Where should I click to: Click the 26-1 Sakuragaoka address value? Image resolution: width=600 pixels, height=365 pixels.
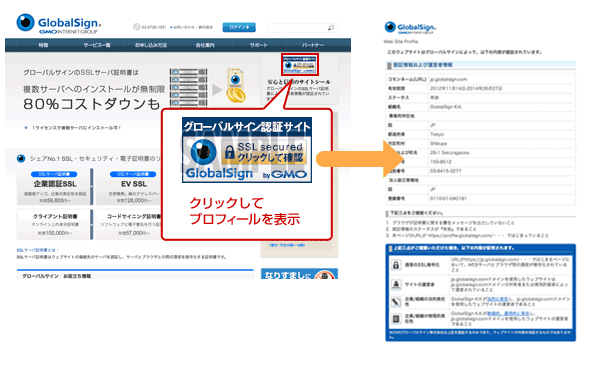(449, 153)
